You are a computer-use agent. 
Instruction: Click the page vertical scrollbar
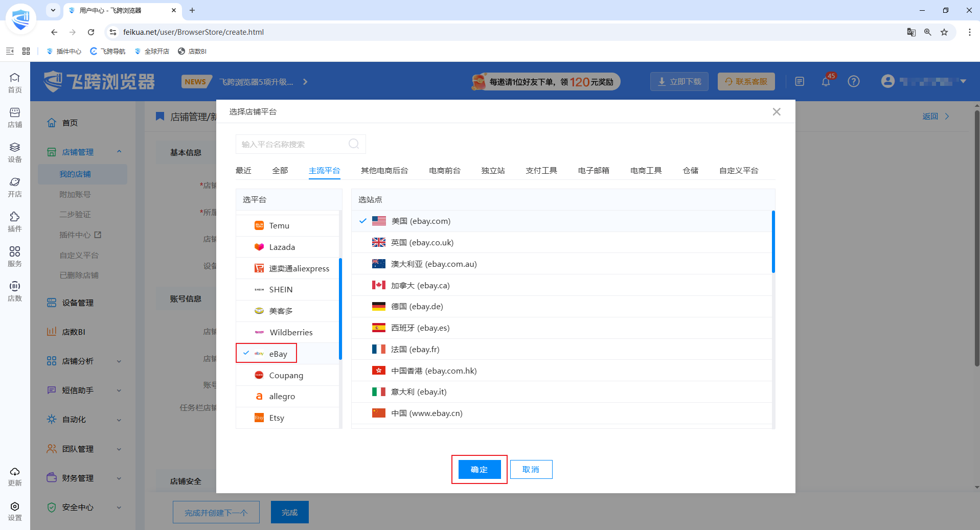pyautogui.click(x=977, y=238)
